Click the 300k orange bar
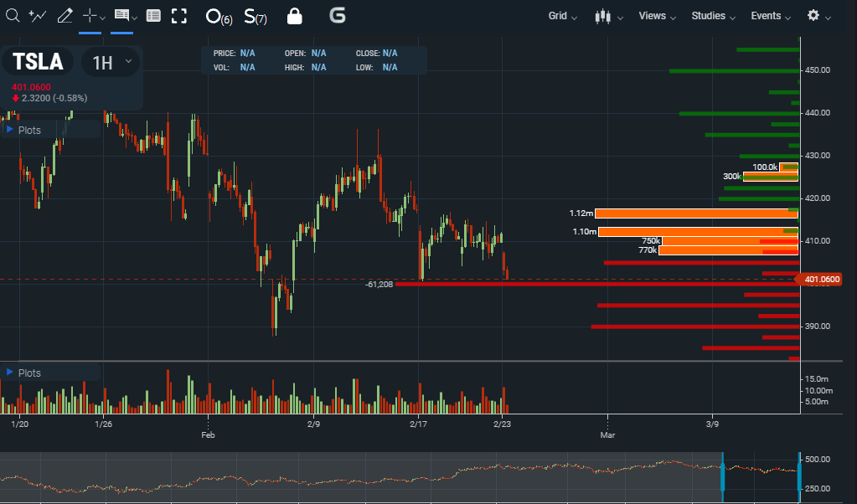 pos(771,177)
